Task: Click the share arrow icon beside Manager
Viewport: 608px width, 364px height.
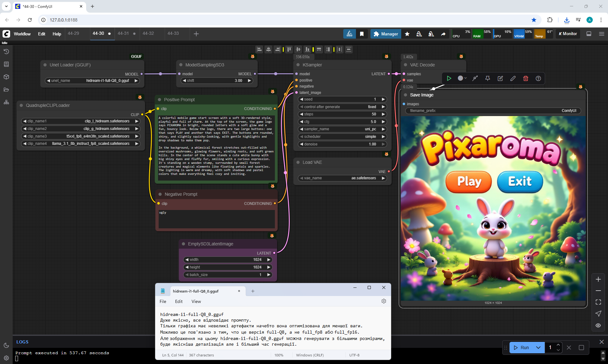Action: (x=443, y=34)
